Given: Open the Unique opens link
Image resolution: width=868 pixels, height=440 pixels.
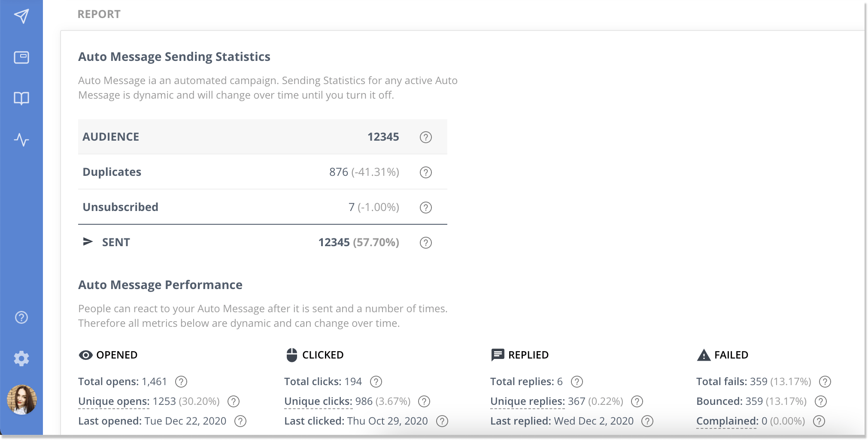Looking at the screenshot, I should (x=114, y=401).
